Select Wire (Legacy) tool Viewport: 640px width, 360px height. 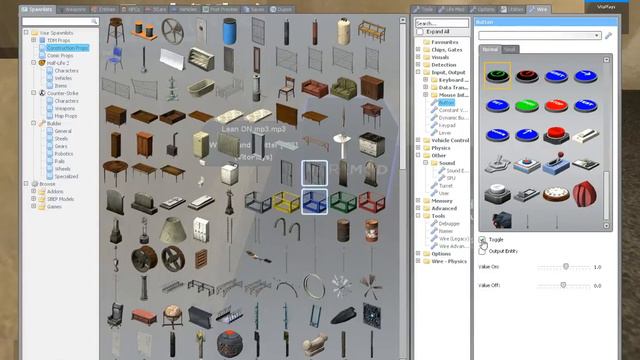pyautogui.click(x=453, y=238)
